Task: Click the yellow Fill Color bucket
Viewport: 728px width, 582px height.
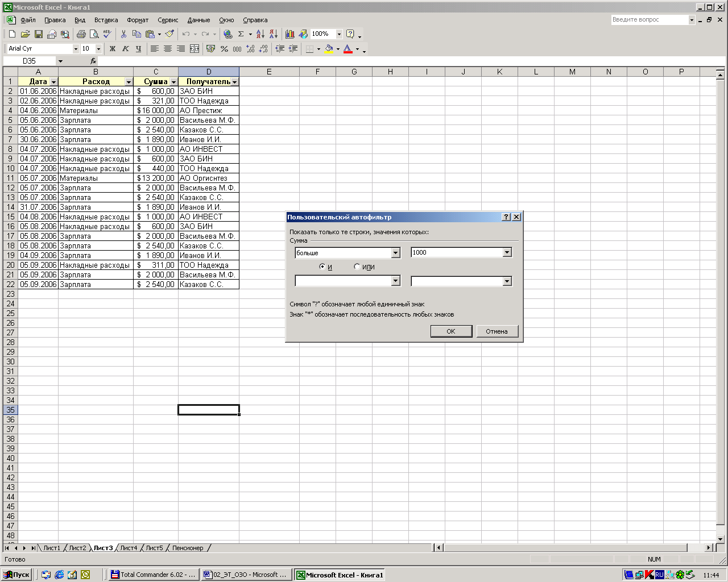Action: pos(329,49)
